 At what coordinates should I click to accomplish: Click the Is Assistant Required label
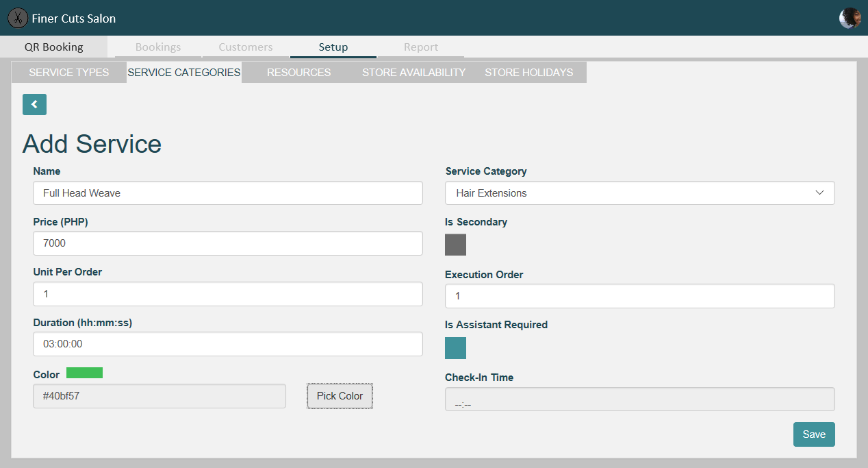pyautogui.click(x=496, y=325)
